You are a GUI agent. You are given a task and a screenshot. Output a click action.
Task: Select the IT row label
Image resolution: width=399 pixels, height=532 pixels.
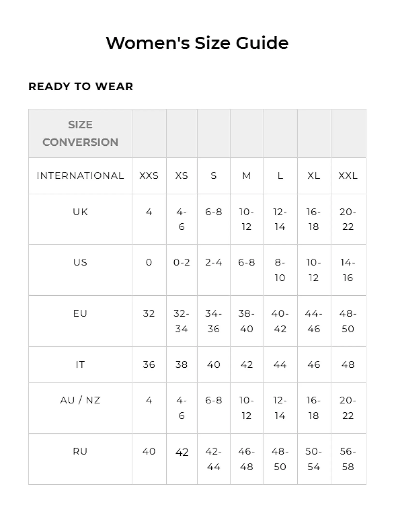[x=80, y=365]
